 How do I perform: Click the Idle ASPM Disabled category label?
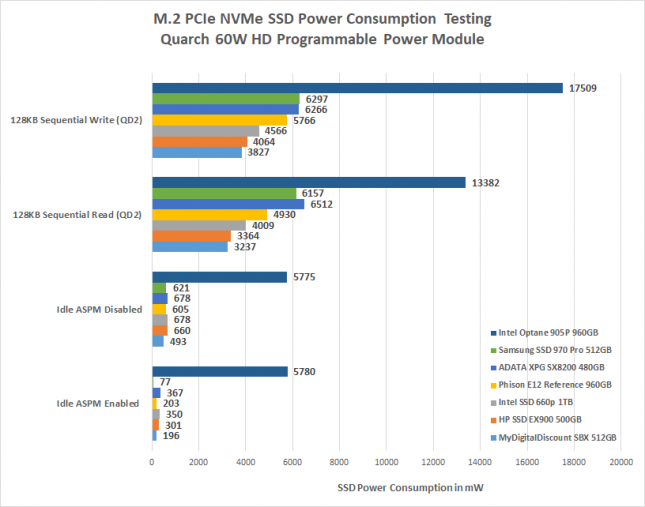click(x=99, y=310)
